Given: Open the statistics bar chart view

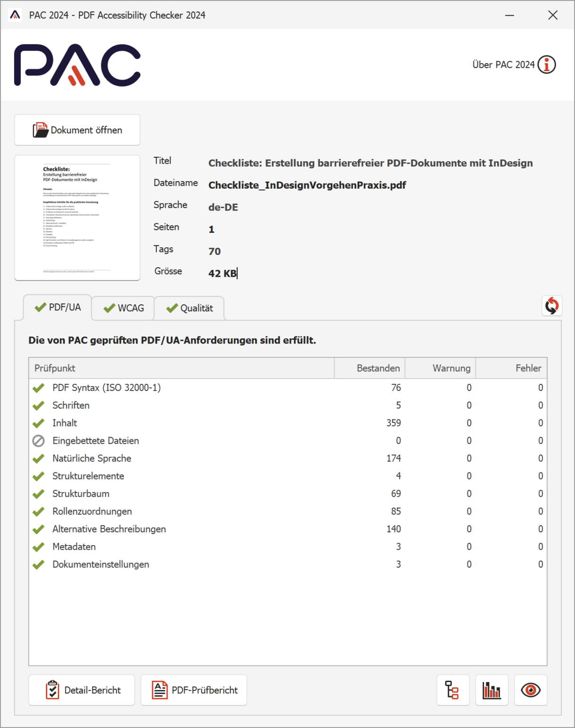Looking at the screenshot, I should click(492, 690).
